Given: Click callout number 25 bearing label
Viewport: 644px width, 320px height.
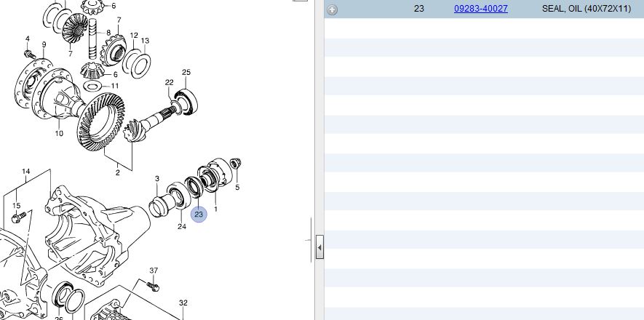Looking at the screenshot, I should [x=186, y=72].
